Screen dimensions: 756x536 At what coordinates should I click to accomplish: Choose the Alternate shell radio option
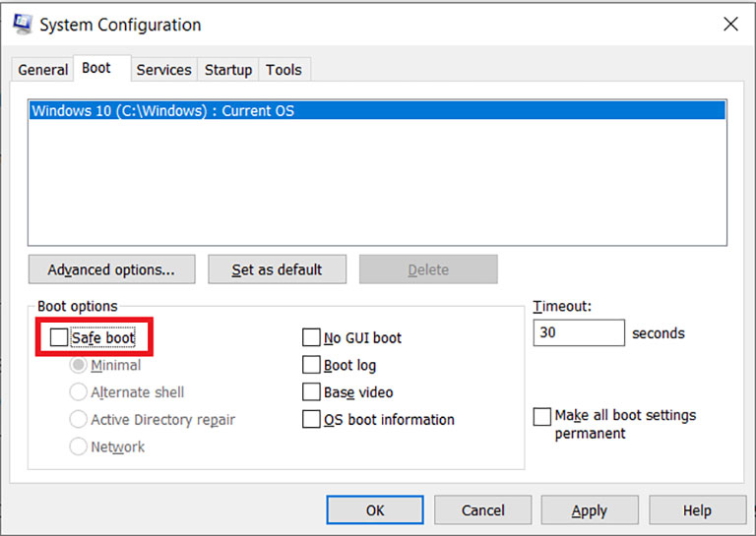click(78, 392)
